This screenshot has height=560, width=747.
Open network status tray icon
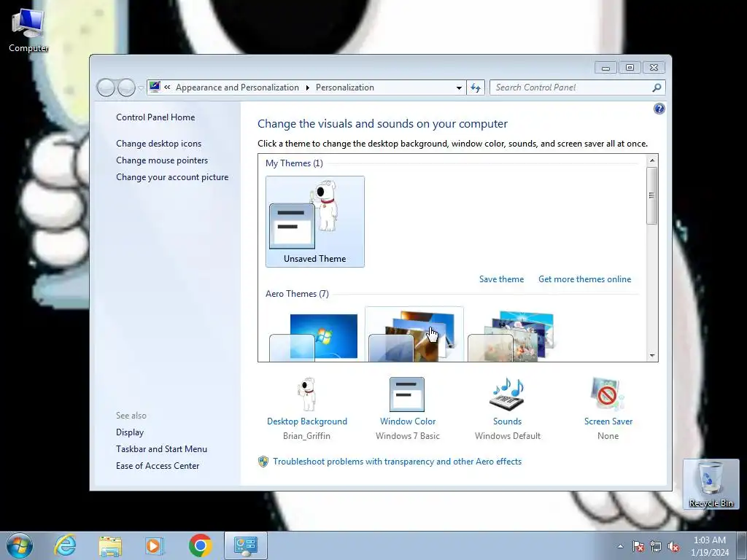(656, 546)
